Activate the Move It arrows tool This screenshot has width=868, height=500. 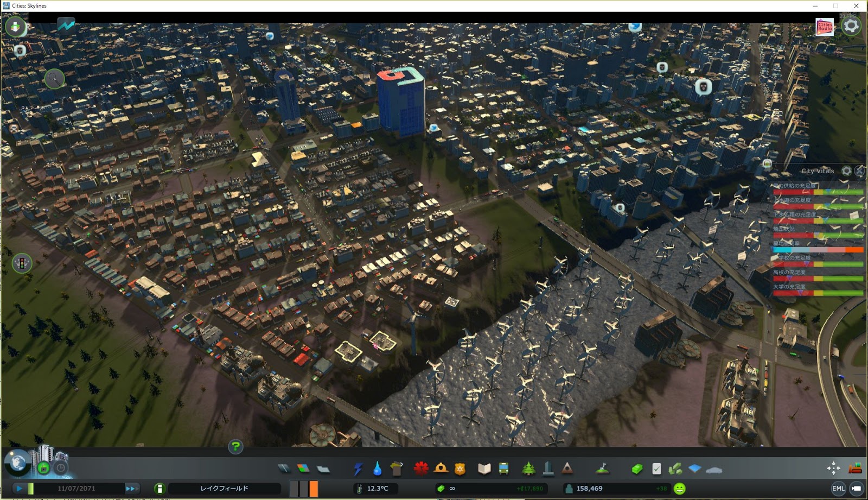[x=833, y=468]
